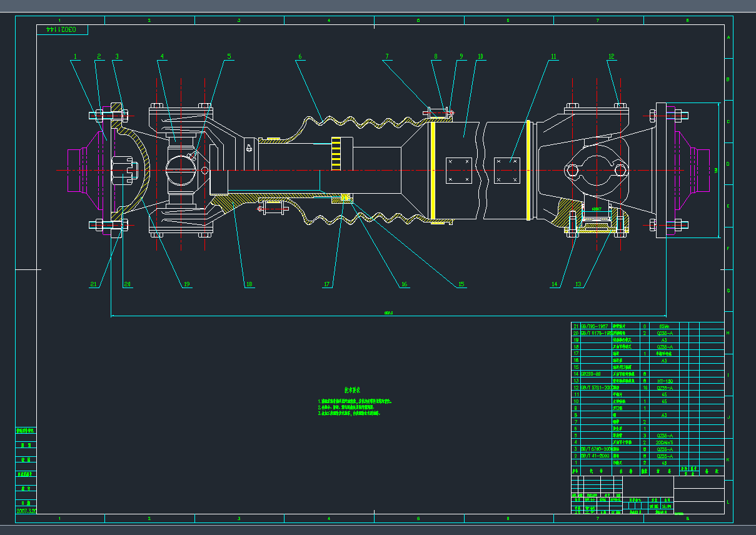Screen dimensions: 756x535
Task: Select part callout number 14 near right yoke
Action: coord(554,284)
